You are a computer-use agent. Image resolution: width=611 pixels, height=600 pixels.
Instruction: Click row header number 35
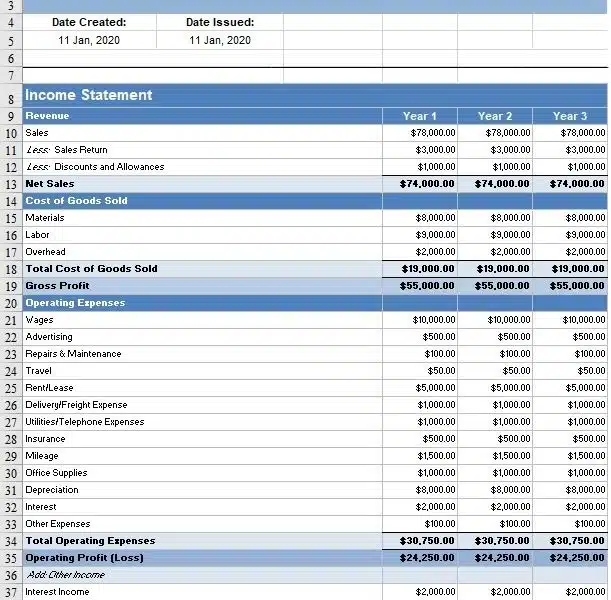click(x=11, y=558)
